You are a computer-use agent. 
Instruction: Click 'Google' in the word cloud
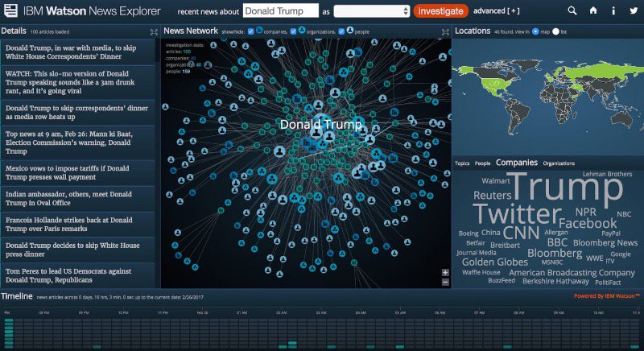coord(620,254)
